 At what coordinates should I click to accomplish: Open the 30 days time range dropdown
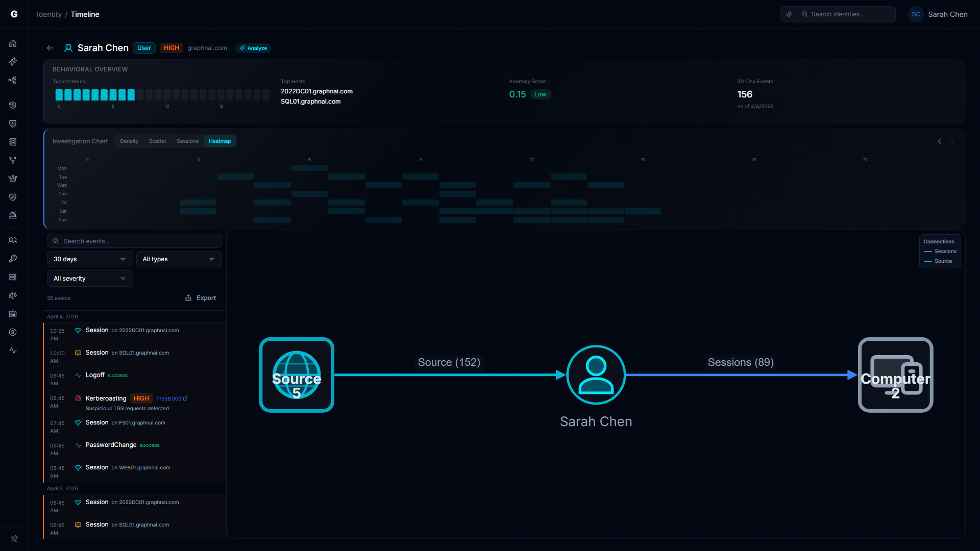(x=89, y=259)
